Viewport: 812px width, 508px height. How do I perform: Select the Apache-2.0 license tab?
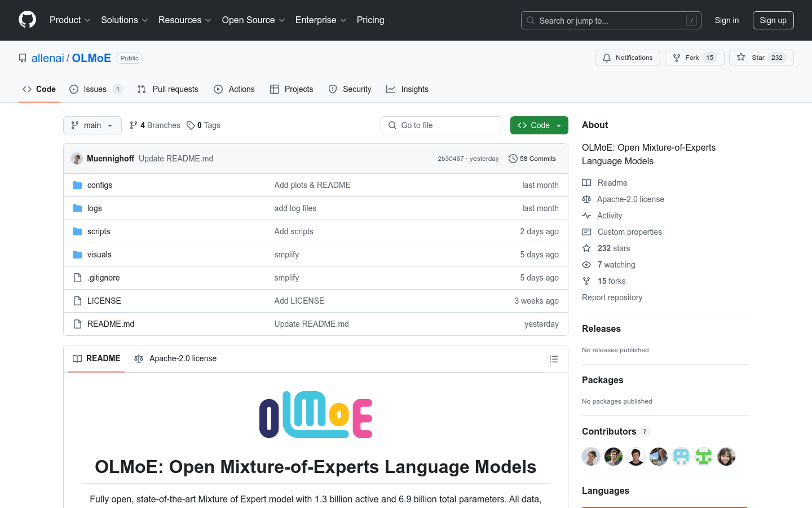[175, 358]
